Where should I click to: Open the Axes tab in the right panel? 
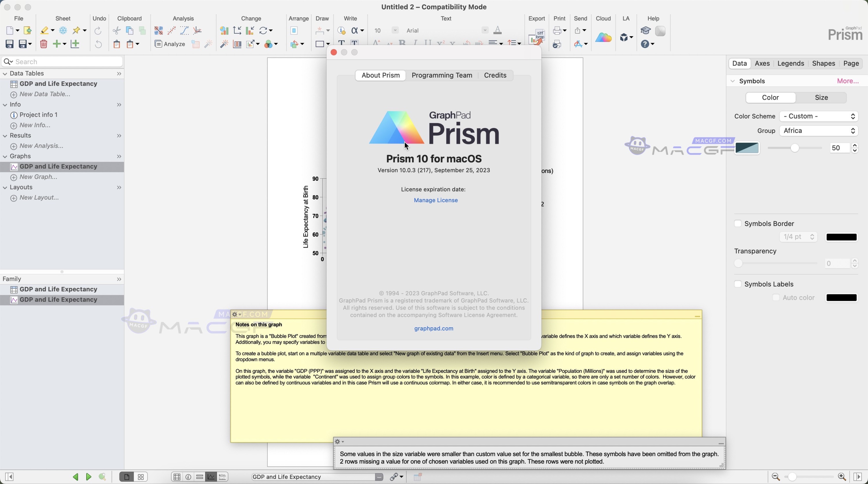pyautogui.click(x=762, y=63)
